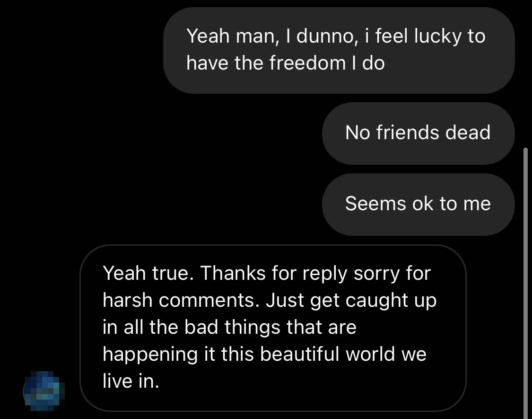Screen dimensions: 532x419
Task: Tap the "Yeah man, I dunno" message bubble
Action: point(339,50)
